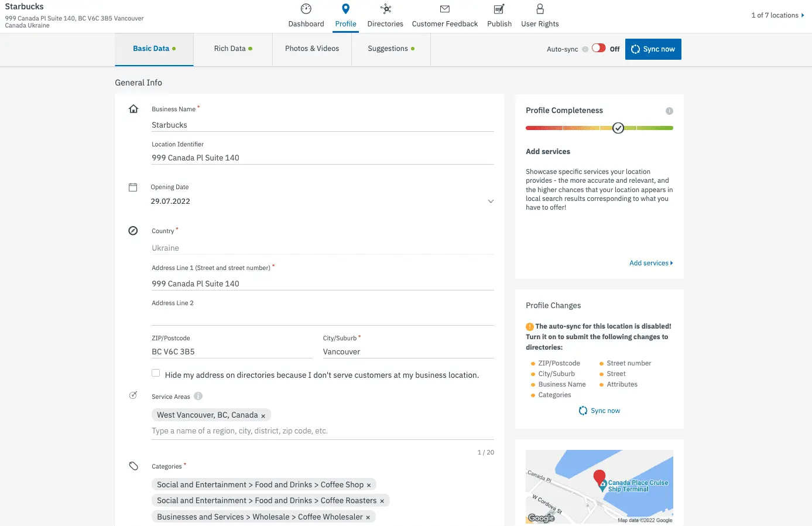This screenshot has height=526, width=812.
Task: Click the empty Address Line 2 field
Action: pos(323,318)
